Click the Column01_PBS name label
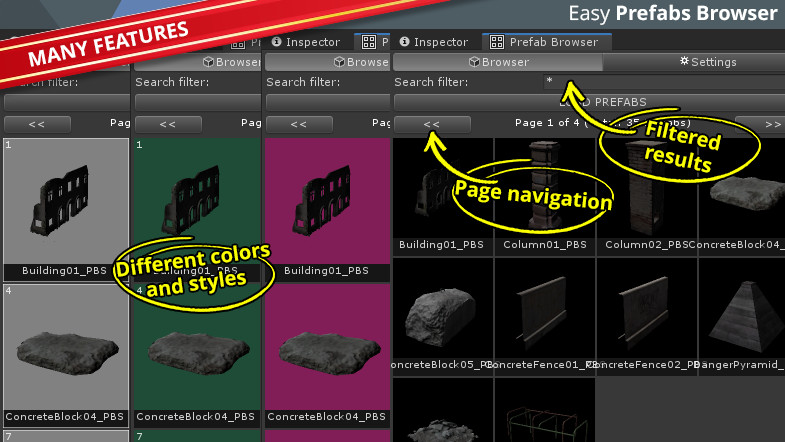The width and height of the screenshot is (785, 442). (x=545, y=245)
